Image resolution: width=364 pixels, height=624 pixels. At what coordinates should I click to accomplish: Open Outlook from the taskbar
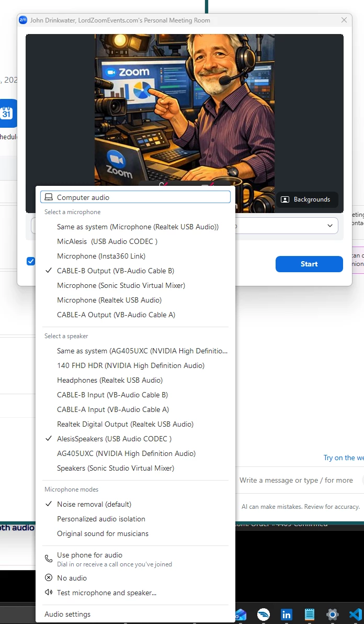click(241, 615)
